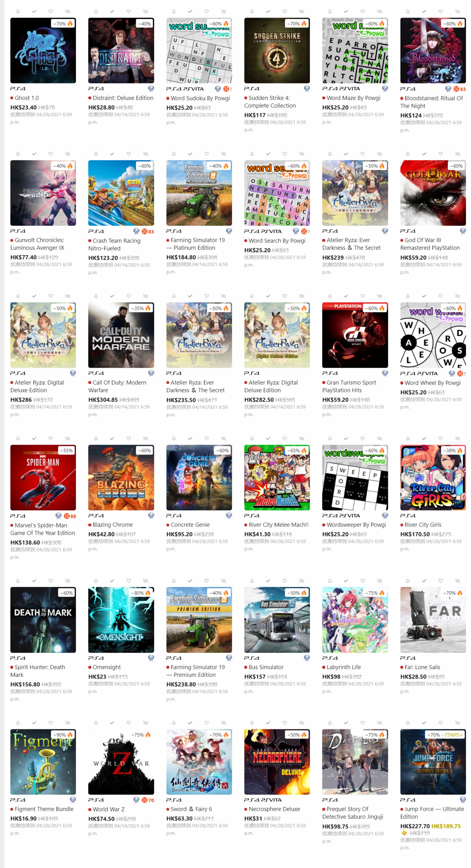
Task: Mark Sword & Fairy 6 as owned with checkmark
Action: (190, 723)
